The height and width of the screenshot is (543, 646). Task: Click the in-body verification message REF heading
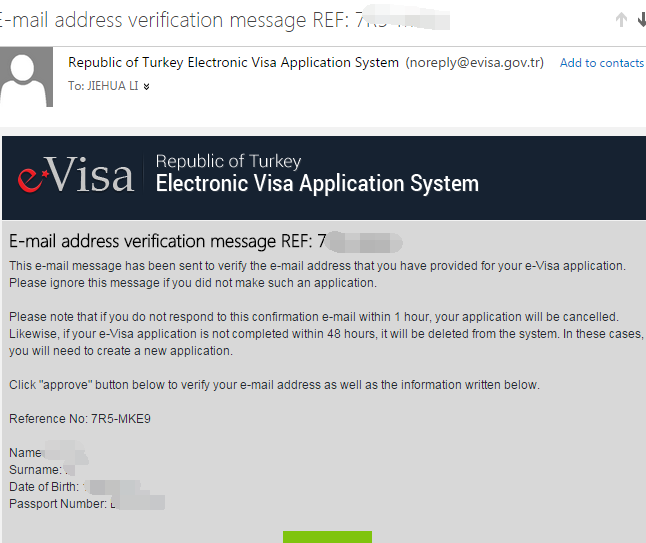pyautogui.click(x=206, y=241)
